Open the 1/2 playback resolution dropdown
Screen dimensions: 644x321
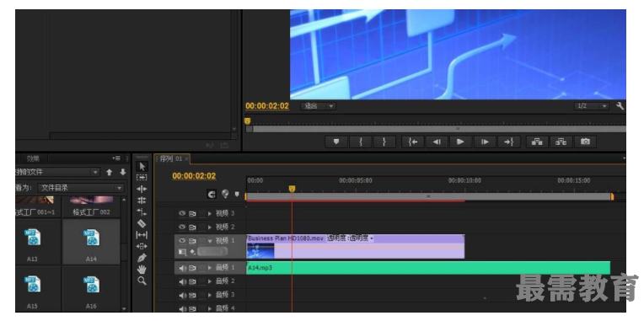coord(592,106)
